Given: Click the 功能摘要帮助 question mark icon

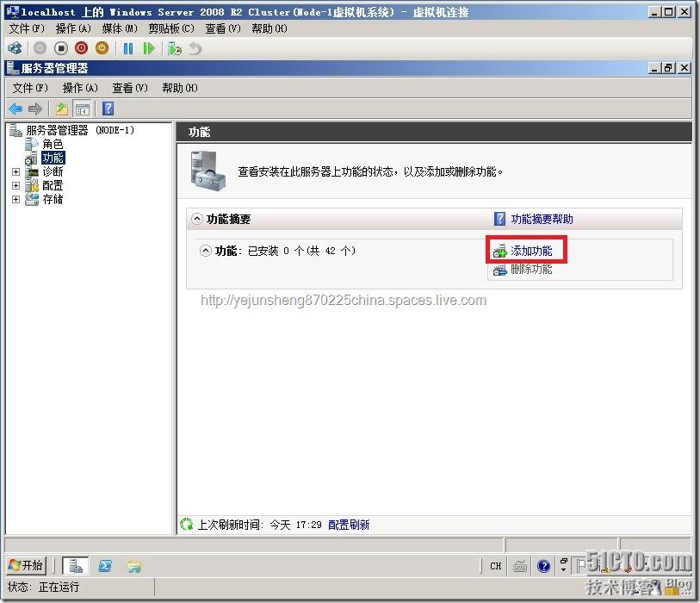Looking at the screenshot, I should (500, 219).
